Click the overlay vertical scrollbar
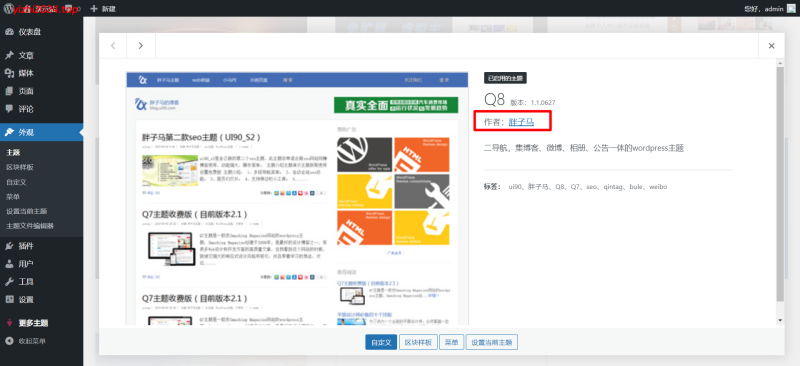This screenshot has height=366, width=800. [x=780, y=184]
